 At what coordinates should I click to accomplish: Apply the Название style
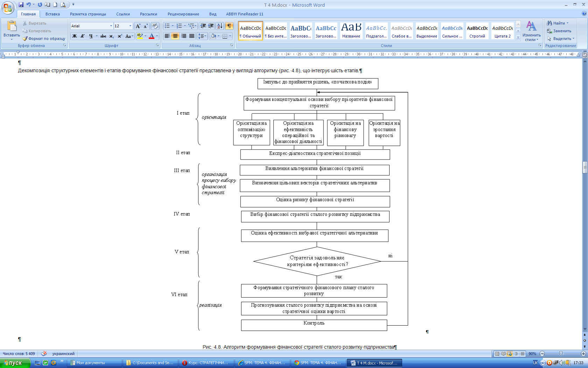pyautogui.click(x=351, y=31)
